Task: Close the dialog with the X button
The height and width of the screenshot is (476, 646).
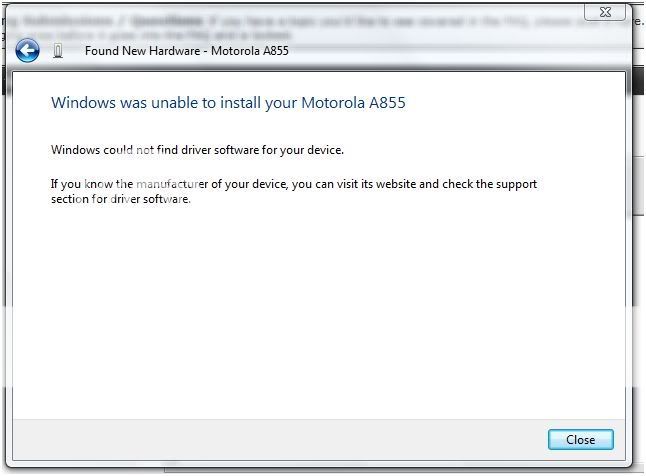Action: (x=605, y=12)
